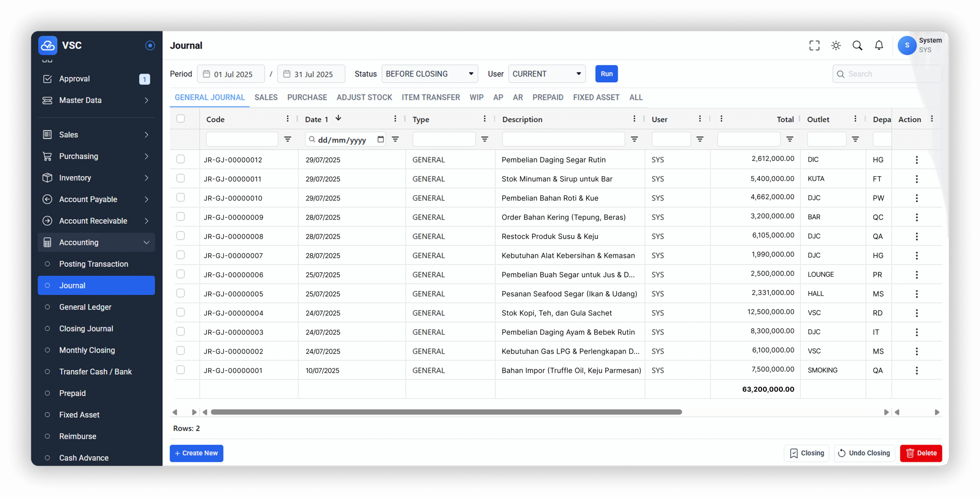The width and height of the screenshot is (980, 497).
Task: Click the Description filter text box
Action: [563, 139]
